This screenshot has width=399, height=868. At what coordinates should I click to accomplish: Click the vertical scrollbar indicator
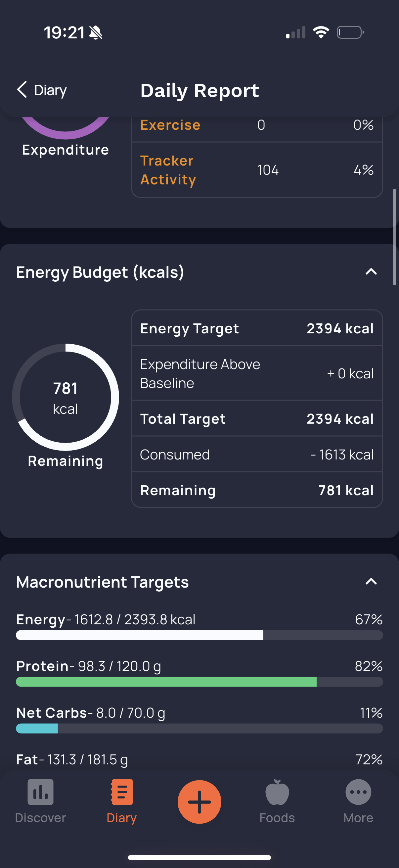394,237
